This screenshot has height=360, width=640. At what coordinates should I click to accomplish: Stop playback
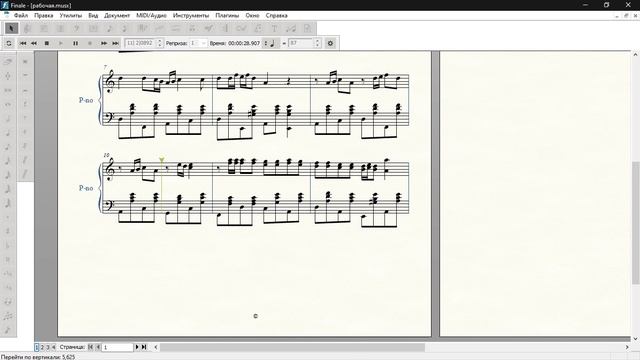[x=47, y=43]
